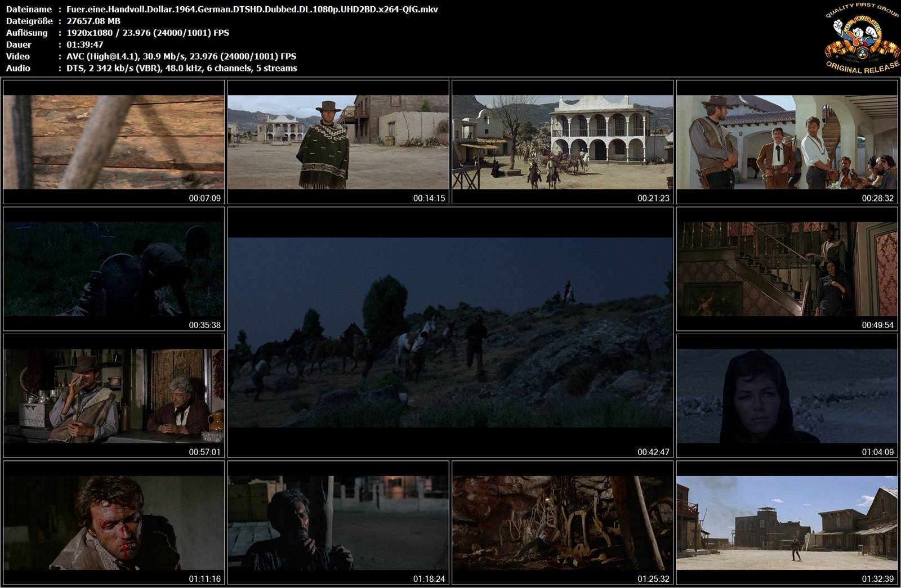901x588 pixels.
Task: Click the thumbnail stamped 00:07:09
Action: (114, 142)
